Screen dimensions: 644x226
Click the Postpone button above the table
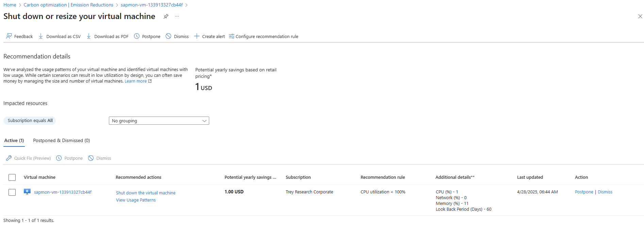69,158
